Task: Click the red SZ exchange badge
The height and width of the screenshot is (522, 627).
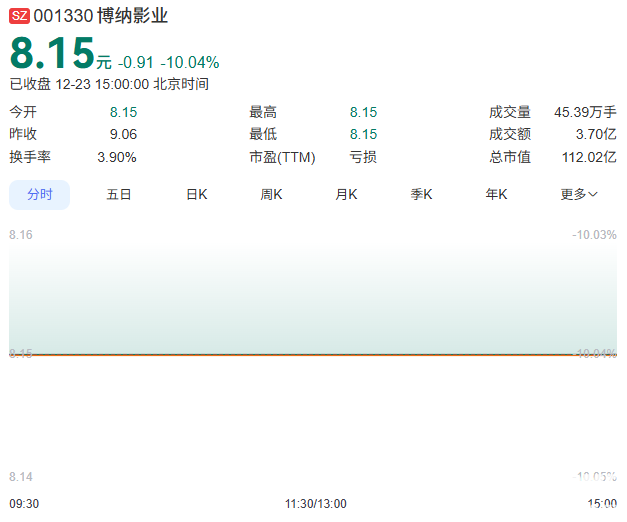Action: (19, 16)
